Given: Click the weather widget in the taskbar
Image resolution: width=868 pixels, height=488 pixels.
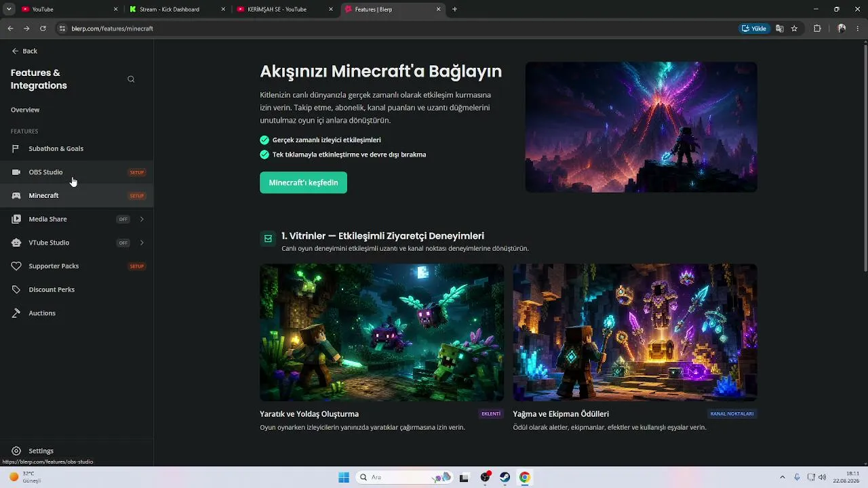Looking at the screenshot, I should point(26,477).
